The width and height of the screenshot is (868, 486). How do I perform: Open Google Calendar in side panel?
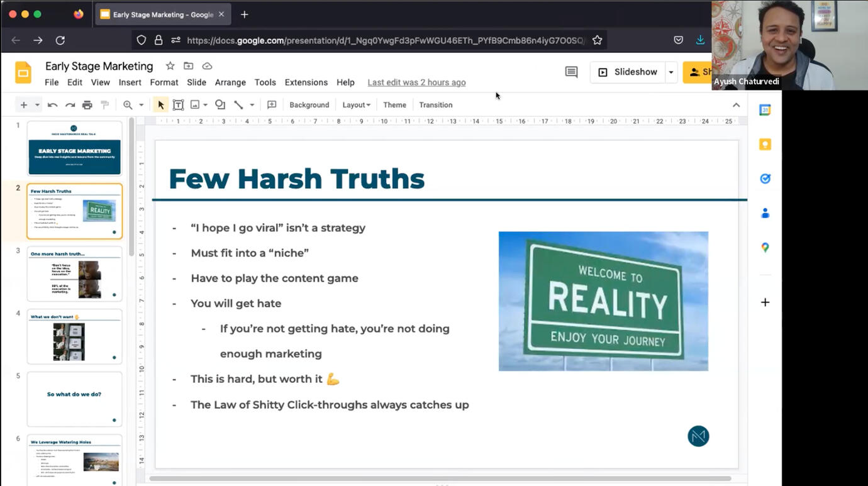(x=765, y=110)
